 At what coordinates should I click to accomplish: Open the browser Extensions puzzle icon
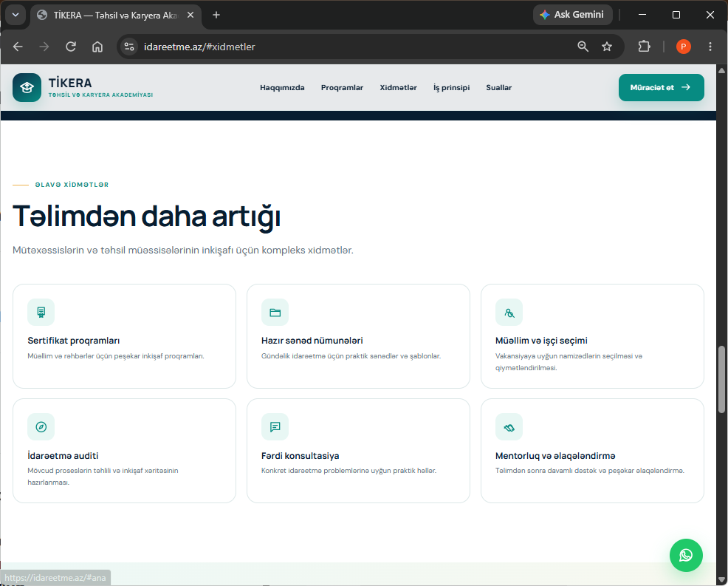click(644, 47)
